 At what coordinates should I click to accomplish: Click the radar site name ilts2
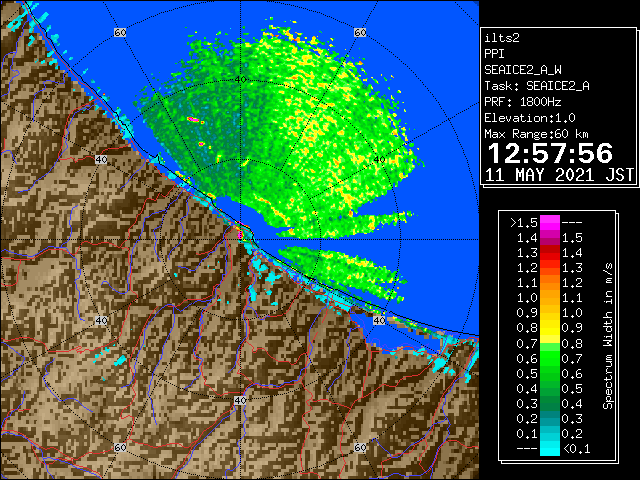pyautogui.click(x=502, y=38)
